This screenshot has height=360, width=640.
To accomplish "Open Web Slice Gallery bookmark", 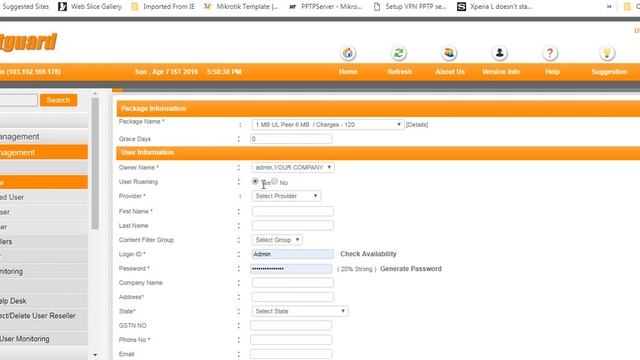I will point(90,7).
